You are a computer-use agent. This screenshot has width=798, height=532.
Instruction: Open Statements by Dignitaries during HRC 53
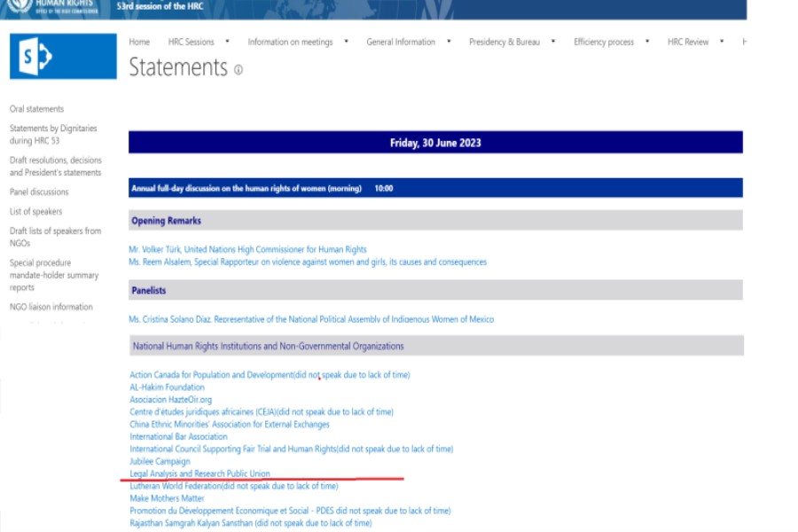coord(53,135)
